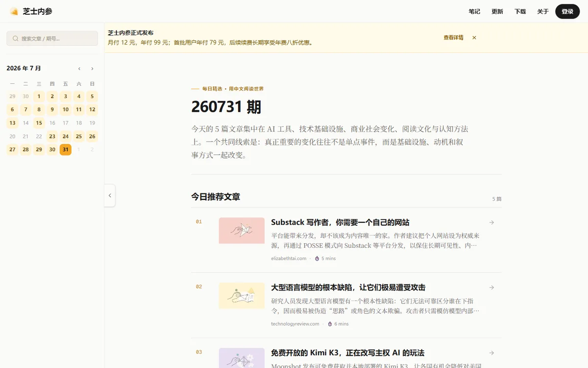588x368 pixels.
Task: Select July 28 in the calendar
Action: pos(25,150)
